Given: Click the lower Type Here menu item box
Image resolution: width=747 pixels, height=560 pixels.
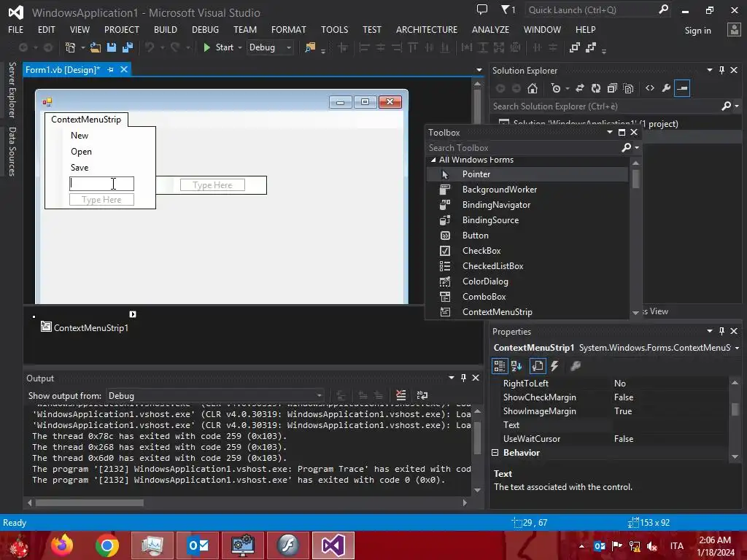Looking at the screenshot, I should tap(101, 200).
